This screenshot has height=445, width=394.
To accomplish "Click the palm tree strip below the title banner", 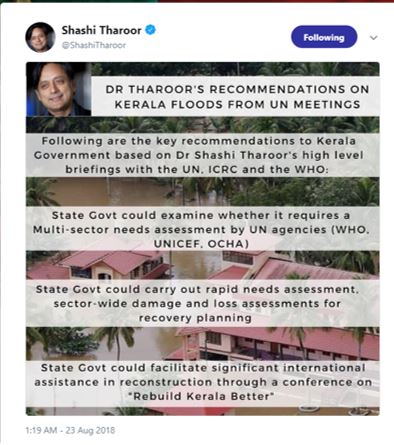I will coord(203,125).
